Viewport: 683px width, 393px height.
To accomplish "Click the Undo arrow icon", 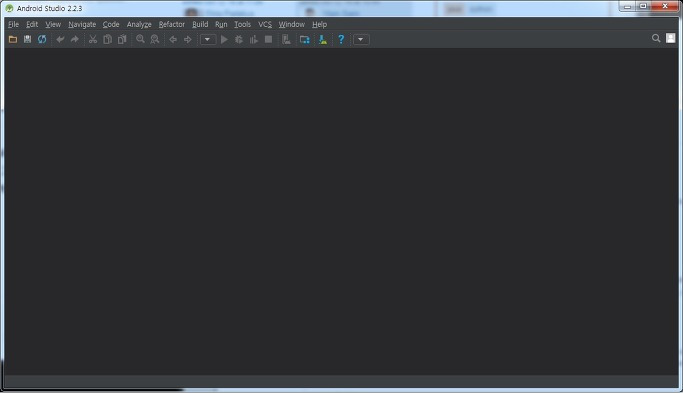I will pos(60,40).
